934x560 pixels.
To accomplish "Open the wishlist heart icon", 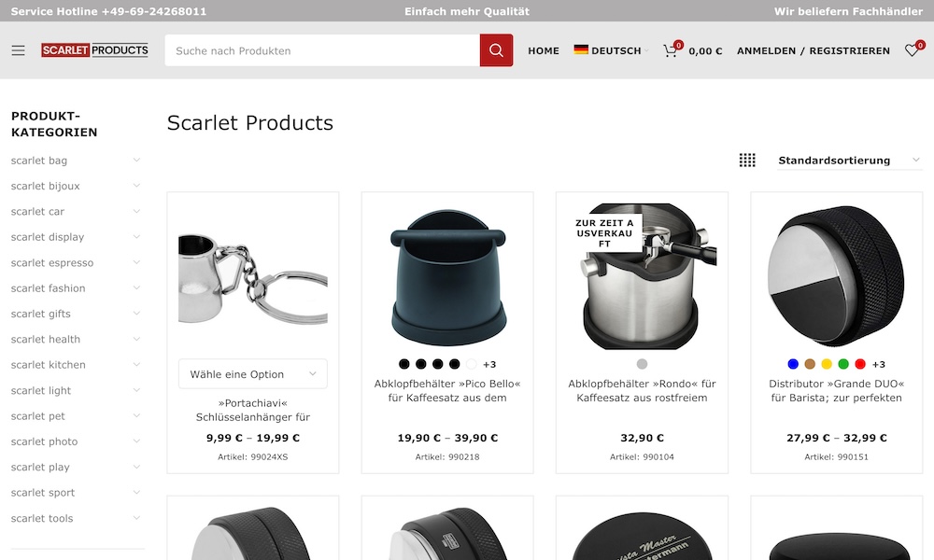I will pos(912,50).
